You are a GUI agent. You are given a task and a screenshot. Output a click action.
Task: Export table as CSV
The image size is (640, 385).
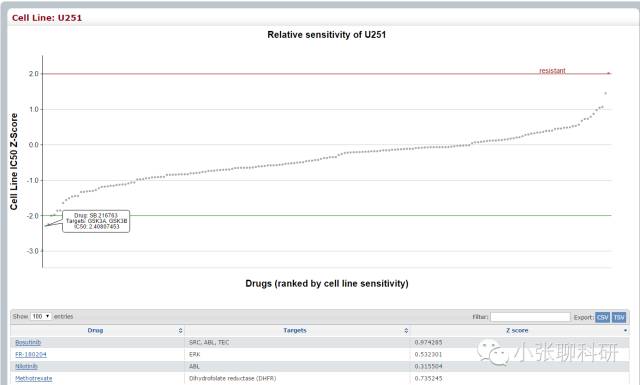coord(602,317)
